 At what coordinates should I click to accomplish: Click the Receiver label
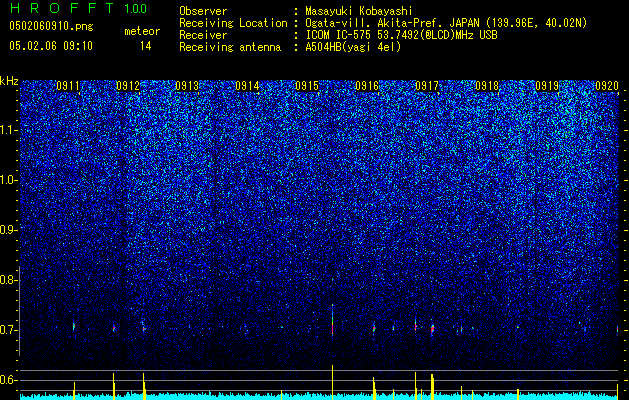pos(203,35)
